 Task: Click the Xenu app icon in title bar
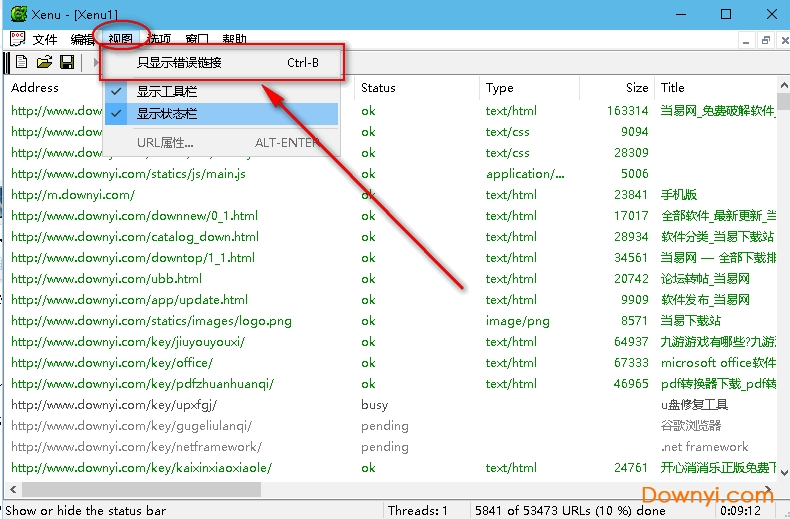(17, 14)
